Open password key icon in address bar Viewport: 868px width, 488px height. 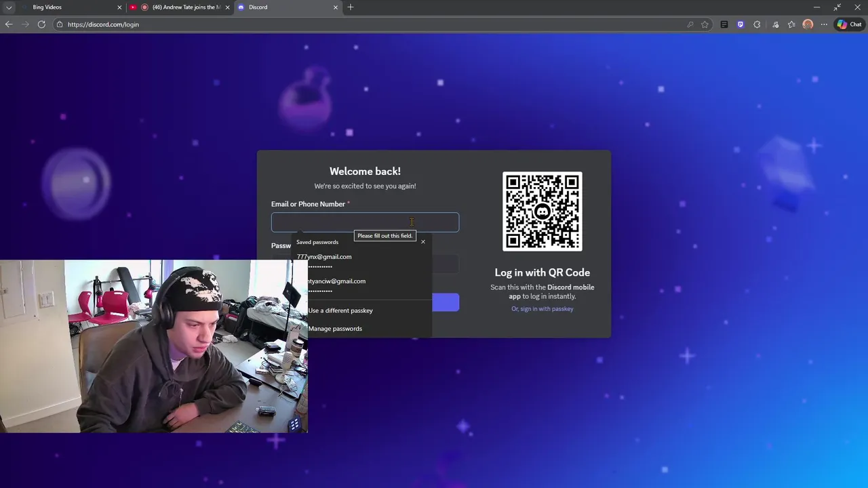click(690, 24)
